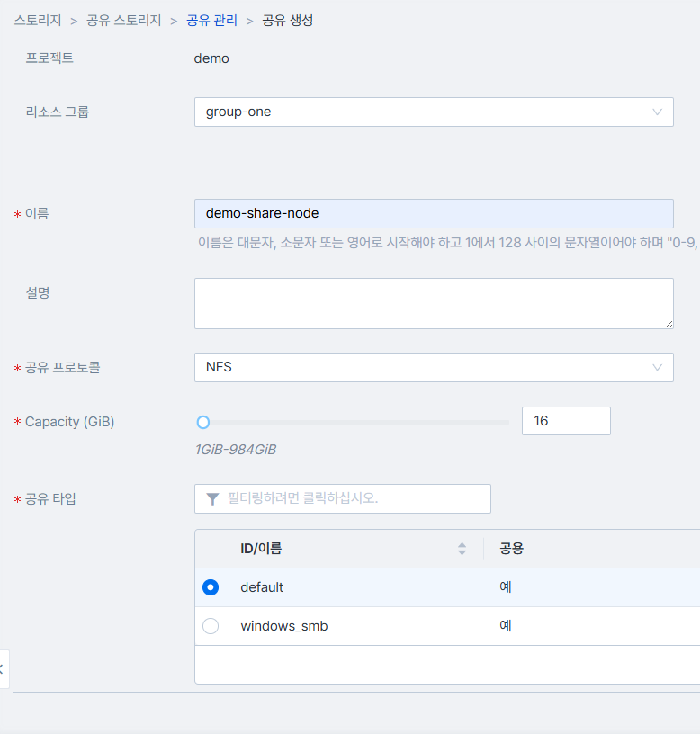Image resolution: width=700 pixels, height=734 pixels.
Task: Click the 공용 column header
Action: coord(512,549)
